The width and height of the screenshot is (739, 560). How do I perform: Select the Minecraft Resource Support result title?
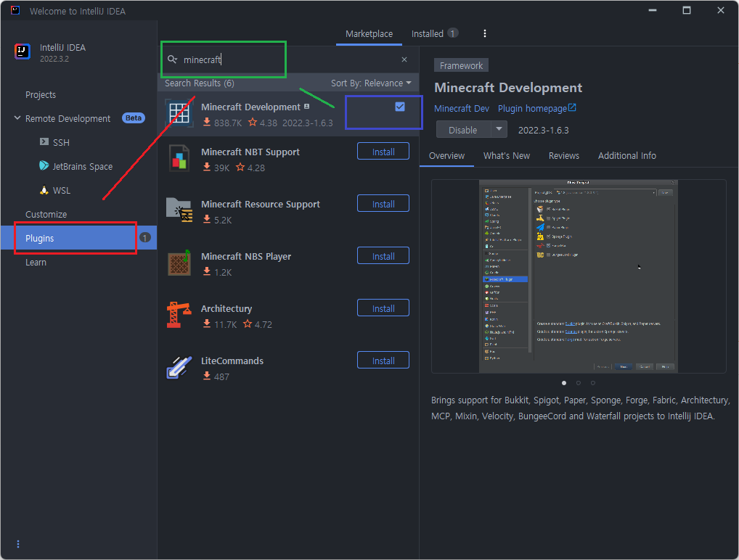coord(260,204)
